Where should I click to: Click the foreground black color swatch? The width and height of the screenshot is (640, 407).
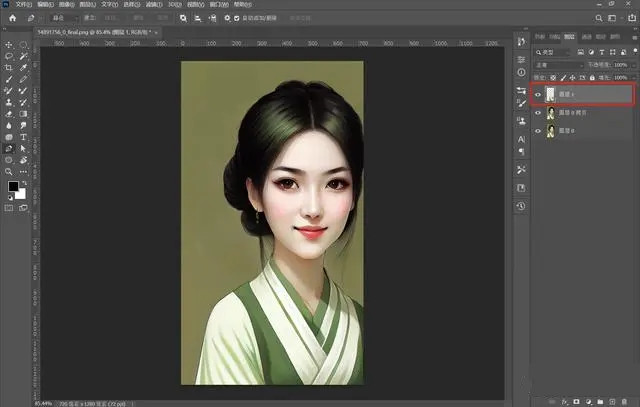(13, 186)
